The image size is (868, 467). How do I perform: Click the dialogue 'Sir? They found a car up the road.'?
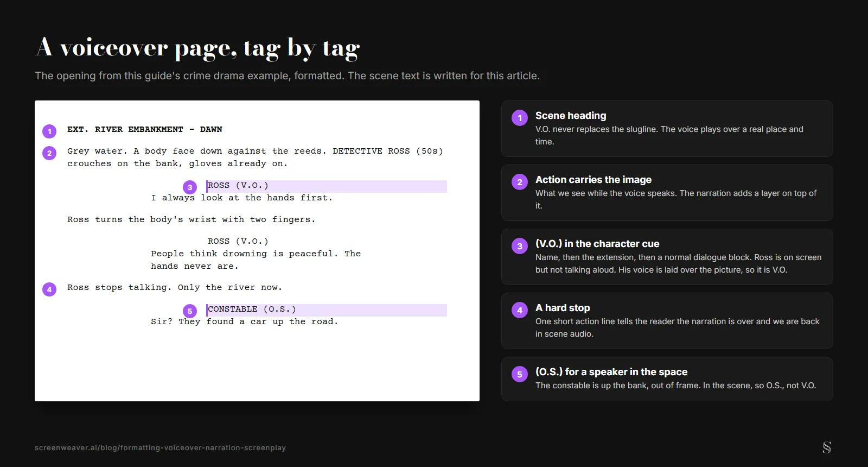[245, 322]
